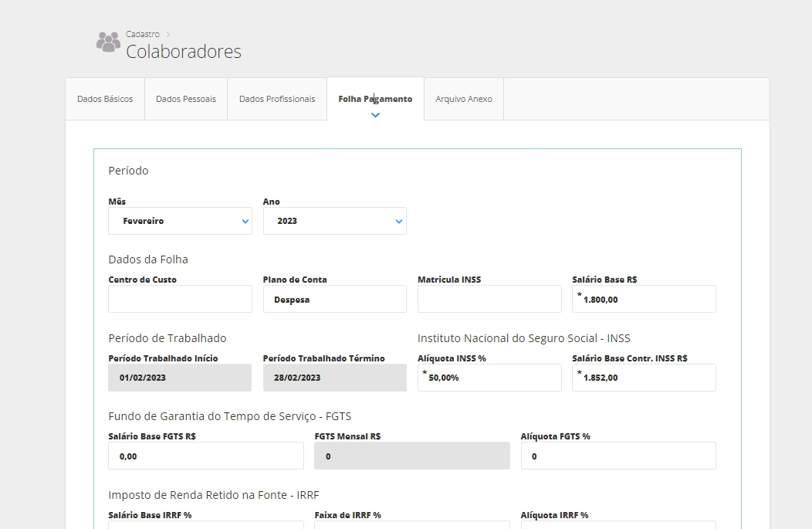Click Salário Base Contr. INSS field
The image size is (812, 529).
pyautogui.click(x=644, y=378)
